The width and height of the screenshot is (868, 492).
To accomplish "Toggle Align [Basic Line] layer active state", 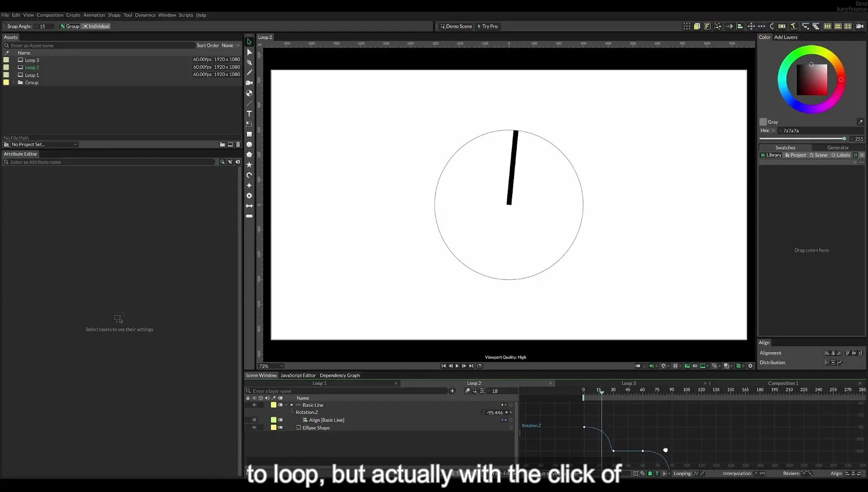I will point(254,420).
